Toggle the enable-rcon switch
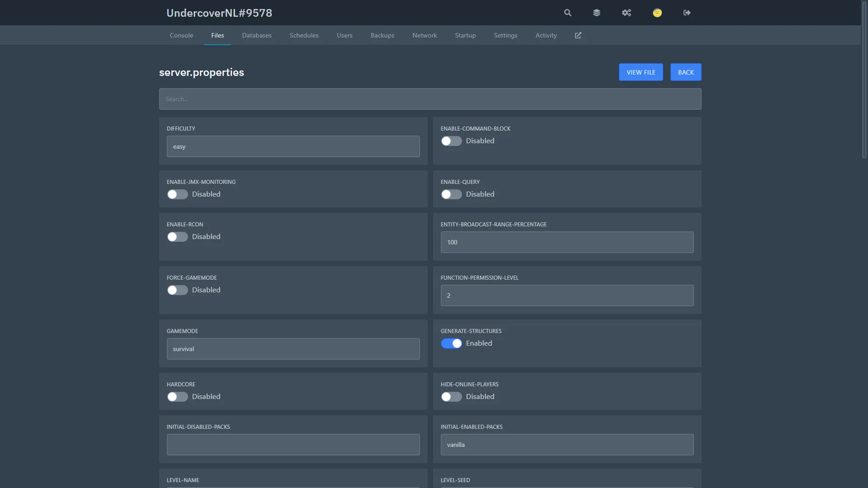 click(x=177, y=237)
